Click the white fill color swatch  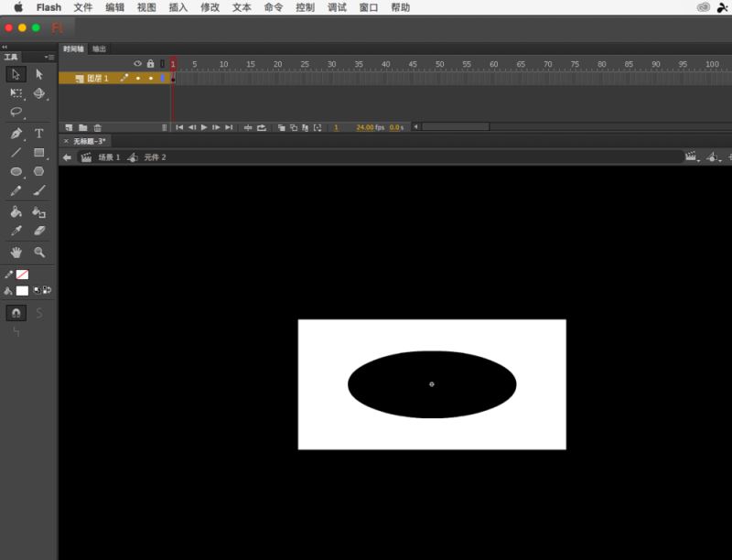[22, 291]
